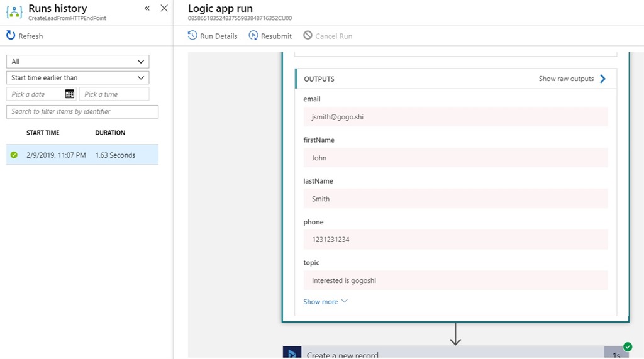Click the identifier search filter box
Image resolution: width=644 pixels, height=359 pixels.
(x=82, y=111)
